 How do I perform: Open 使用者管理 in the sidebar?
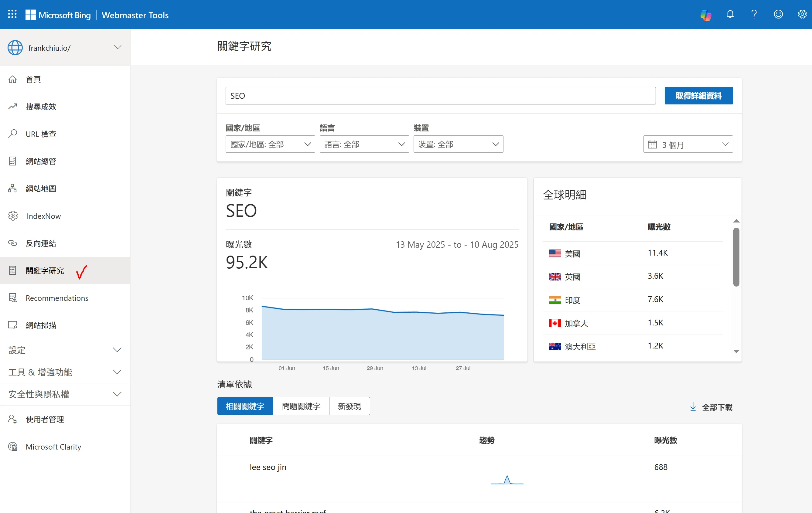[45, 420]
